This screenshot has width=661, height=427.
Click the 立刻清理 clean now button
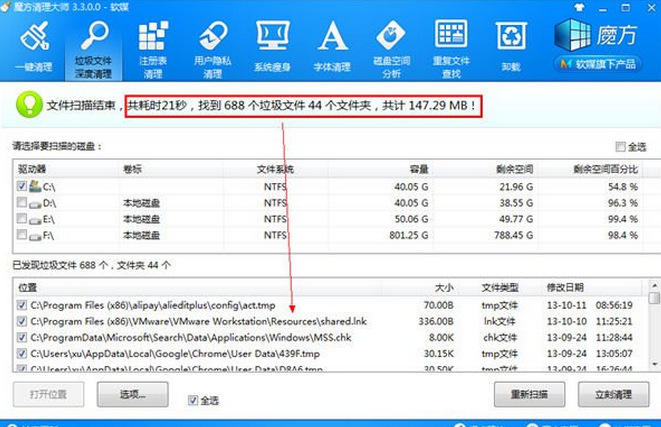[x=613, y=395]
